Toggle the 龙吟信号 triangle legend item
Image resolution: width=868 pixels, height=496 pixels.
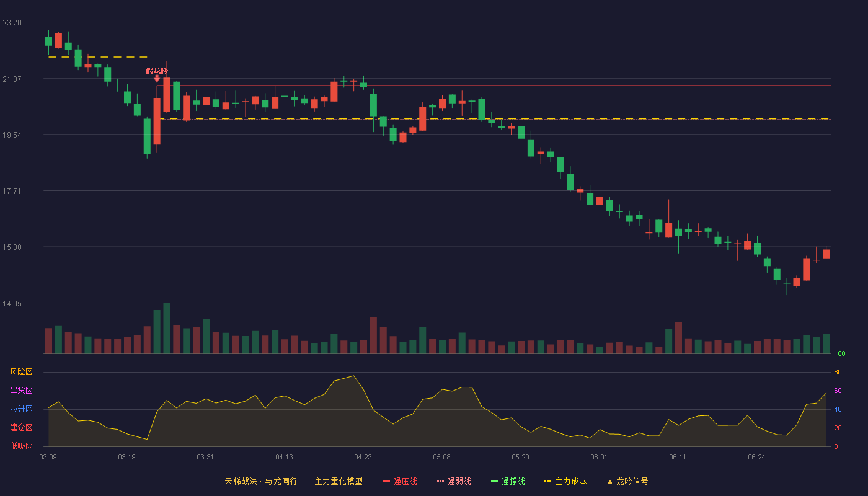point(627,481)
